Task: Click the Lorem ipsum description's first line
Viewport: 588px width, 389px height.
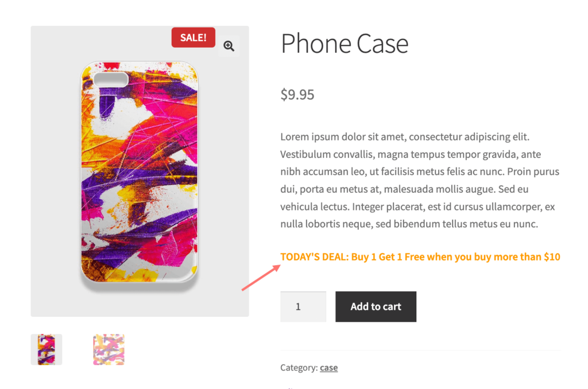Action: pos(405,137)
